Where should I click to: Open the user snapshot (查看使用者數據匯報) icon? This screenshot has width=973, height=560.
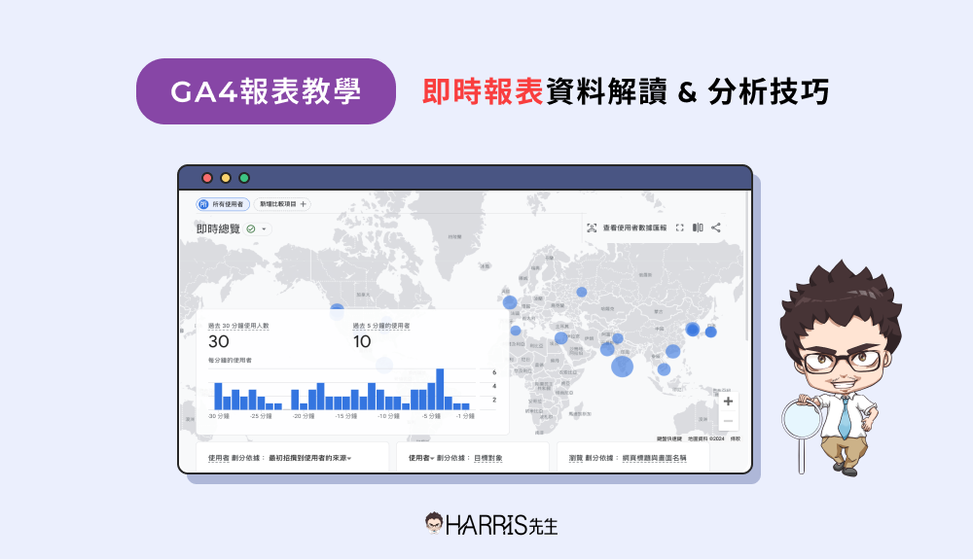tap(592, 228)
